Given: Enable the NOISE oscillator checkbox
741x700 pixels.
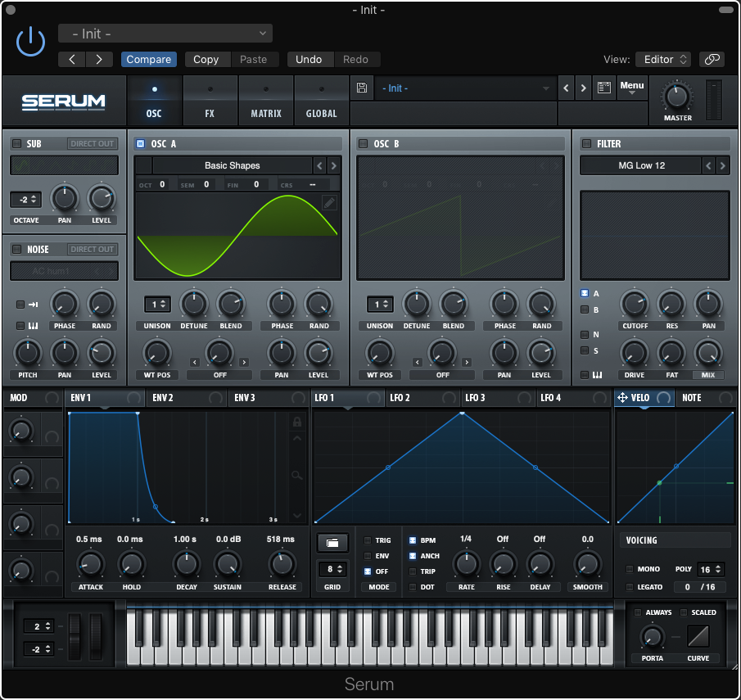Looking at the screenshot, I should [x=17, y=249].
